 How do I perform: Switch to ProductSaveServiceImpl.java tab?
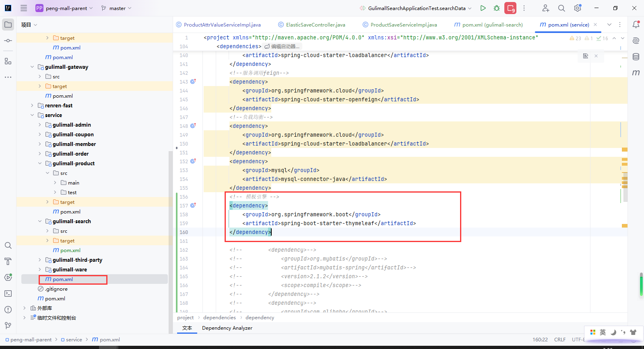click(x=400, y=25)
